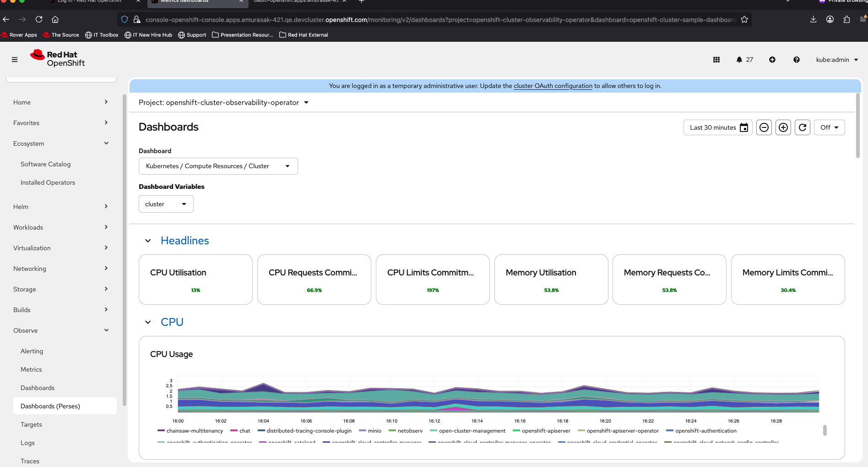Toggle the chainsaw-multitenancy legend series
The image size is (868, 467).
click(x=195, y=431)
